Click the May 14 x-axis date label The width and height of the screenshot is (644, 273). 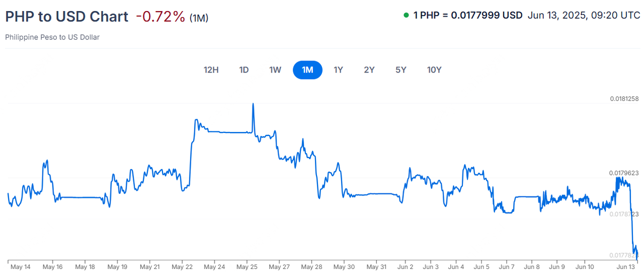tap(20, 266)
